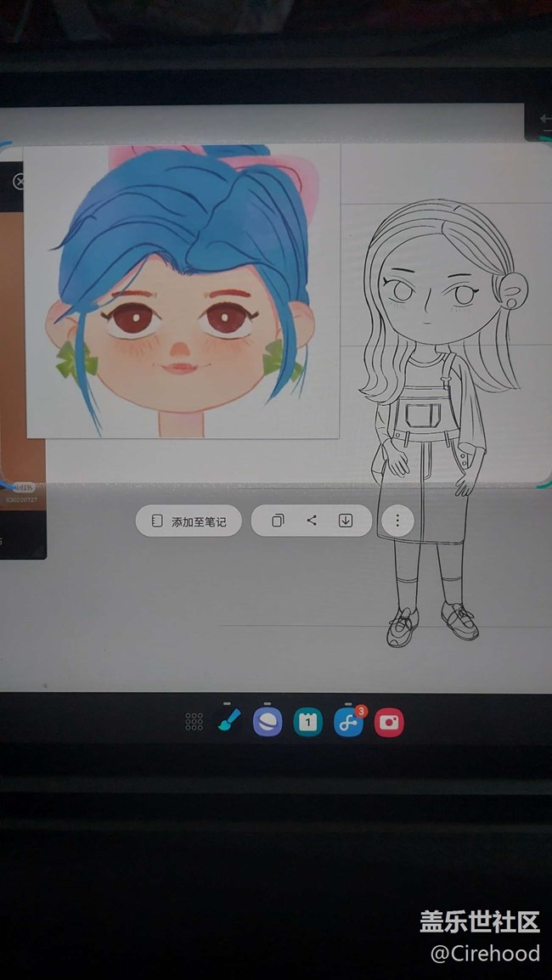The width and height of the screenshot is (552, 980).
Task: Open the blue app with 3 notifications
Action: pyautogui.click(x=348, y=723)
